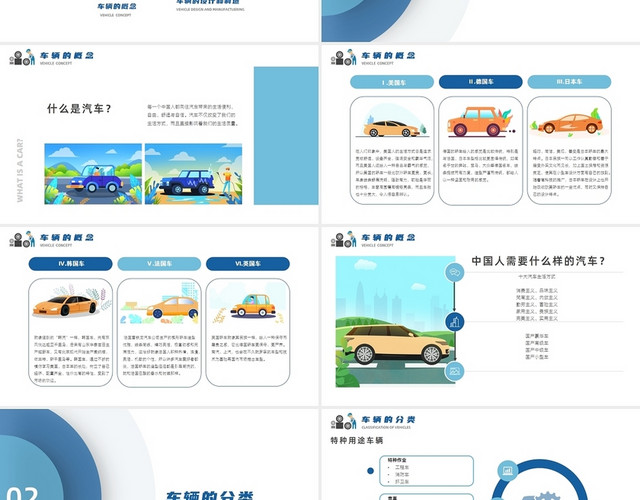Select the I.美国车 pill label
Viewport: 640px width, 500px height.
point(392,82)
